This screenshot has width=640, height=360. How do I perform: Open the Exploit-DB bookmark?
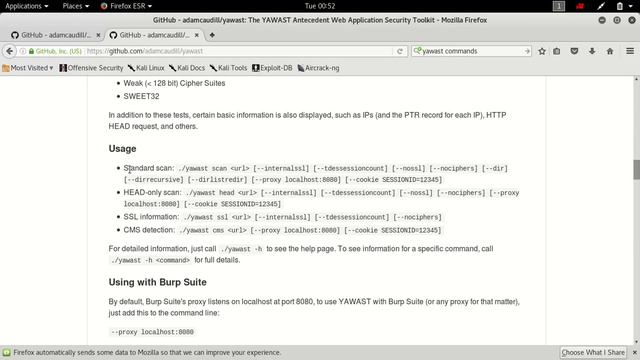(272, 68)
